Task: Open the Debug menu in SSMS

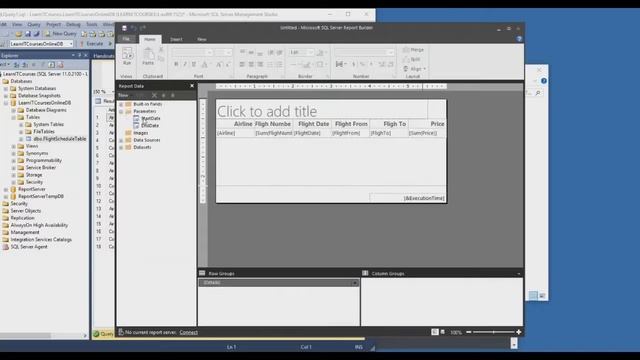Action: tap(73, 24)
